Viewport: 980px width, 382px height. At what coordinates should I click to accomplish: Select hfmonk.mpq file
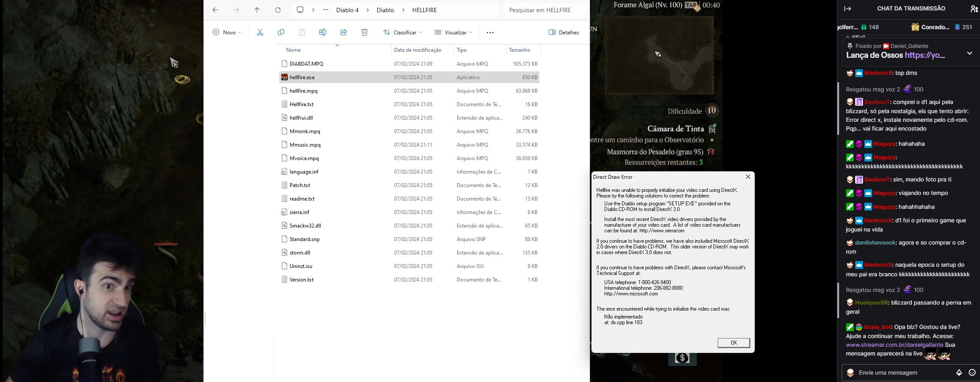[409, 131]
